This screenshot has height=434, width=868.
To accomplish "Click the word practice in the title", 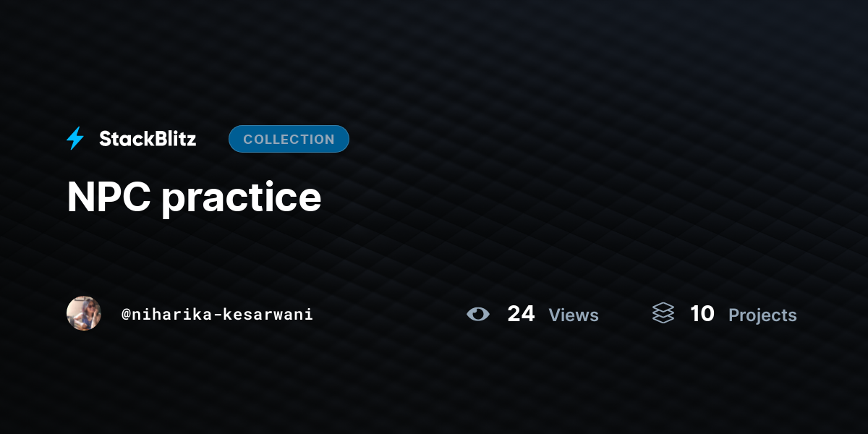I will coord(242,199).
